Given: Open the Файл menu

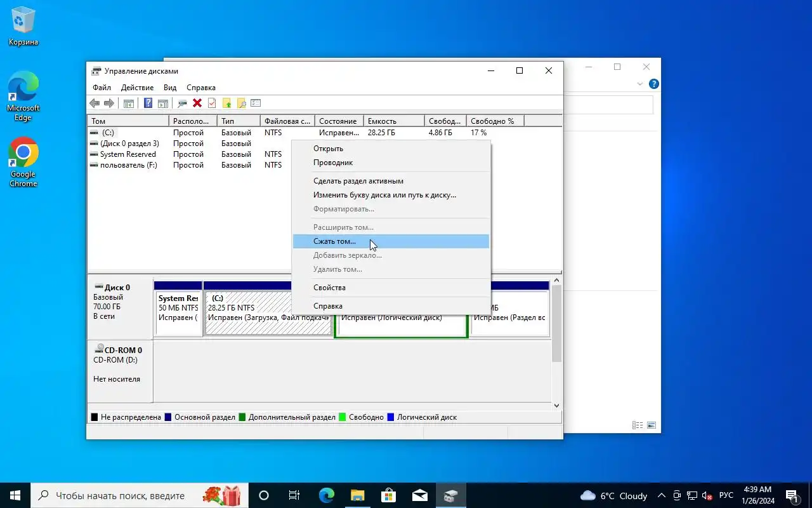Looking at the screenshot, I should click(x=101, y=88).
